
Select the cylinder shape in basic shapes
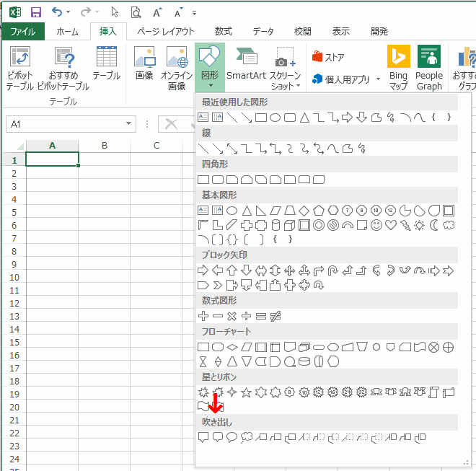click(x=276, y=225)
